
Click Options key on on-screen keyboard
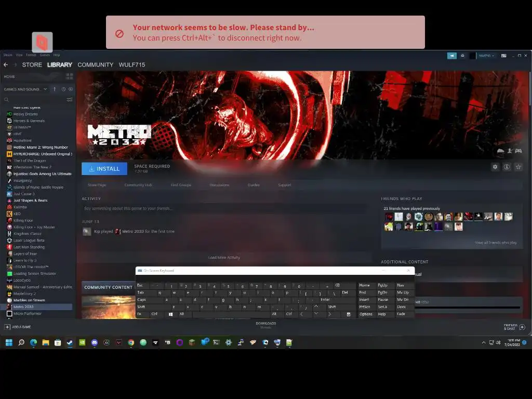[366, 314]
